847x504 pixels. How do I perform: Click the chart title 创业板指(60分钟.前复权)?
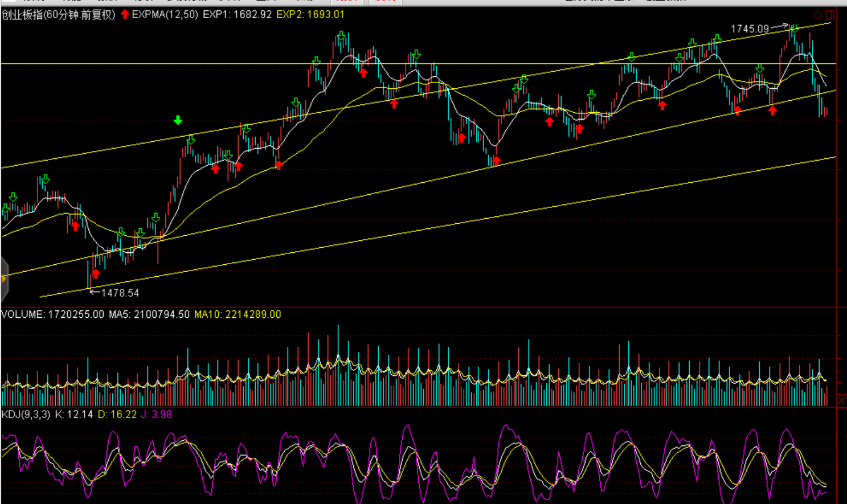58,15
